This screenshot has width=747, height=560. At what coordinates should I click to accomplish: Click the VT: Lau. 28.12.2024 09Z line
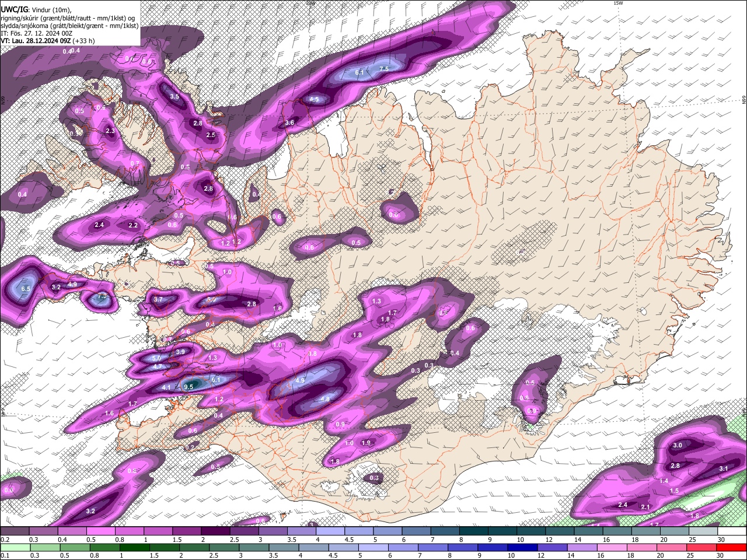click(48, 41)
